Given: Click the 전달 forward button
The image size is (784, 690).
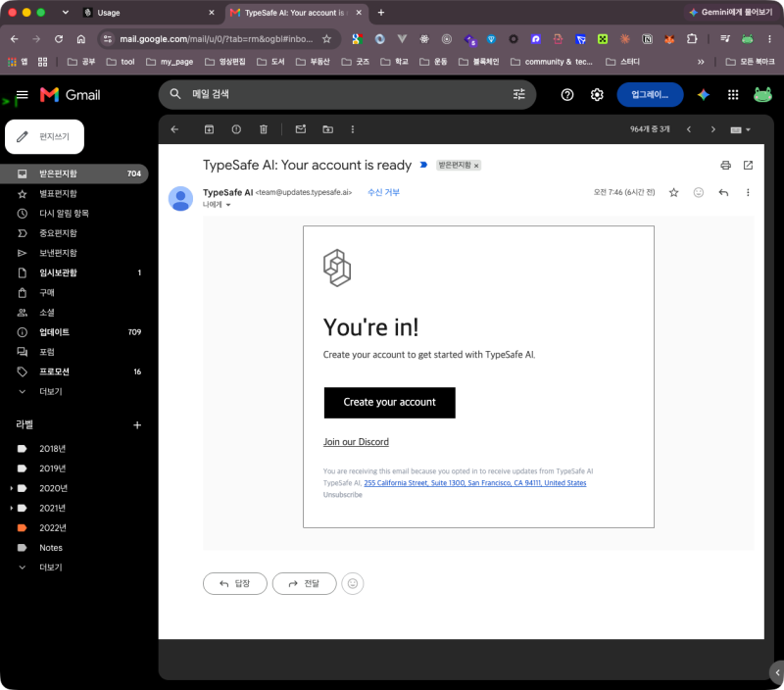Looking at the screenshot, I should [304, 583].
